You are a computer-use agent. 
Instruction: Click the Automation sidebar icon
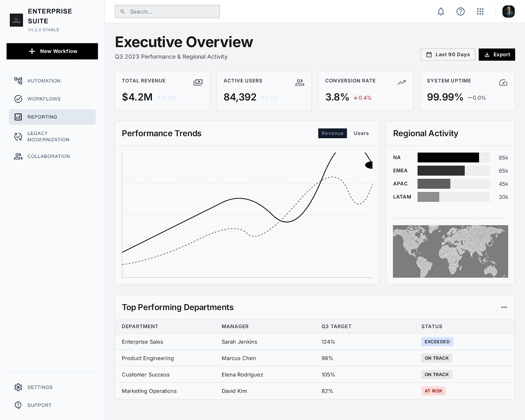click(18, 81)
